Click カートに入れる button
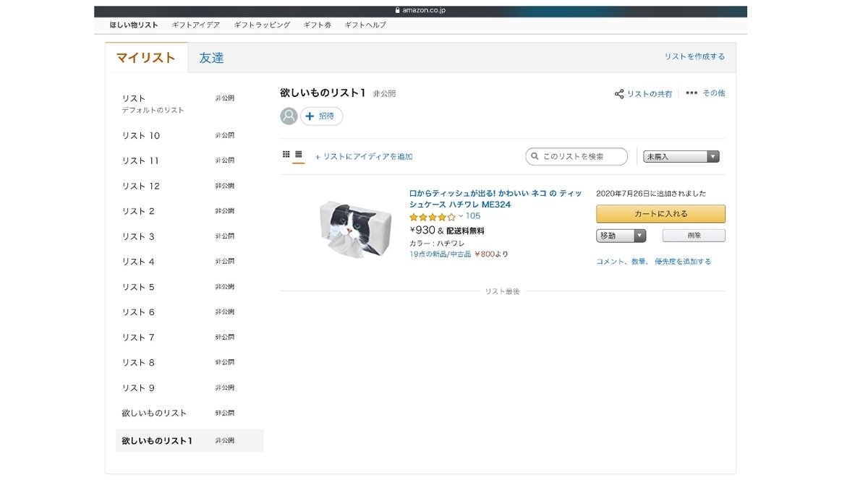 (660, 214)
